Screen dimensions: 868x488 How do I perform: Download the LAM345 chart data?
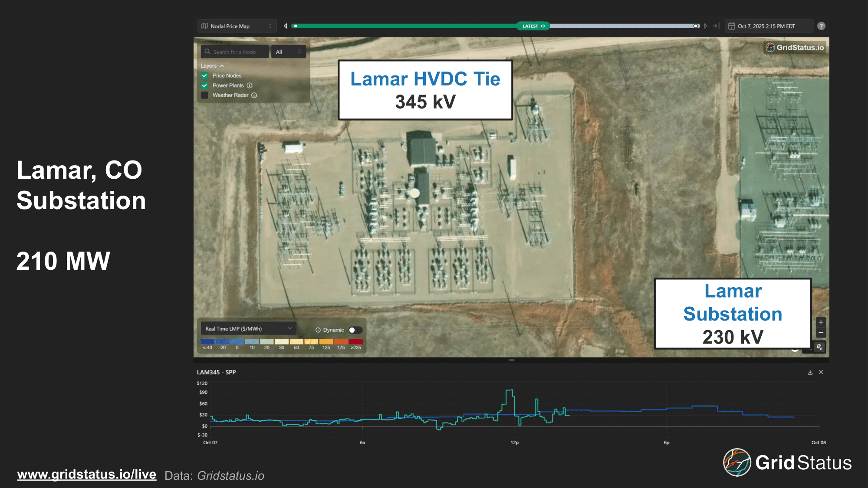[x=810, y=372]
